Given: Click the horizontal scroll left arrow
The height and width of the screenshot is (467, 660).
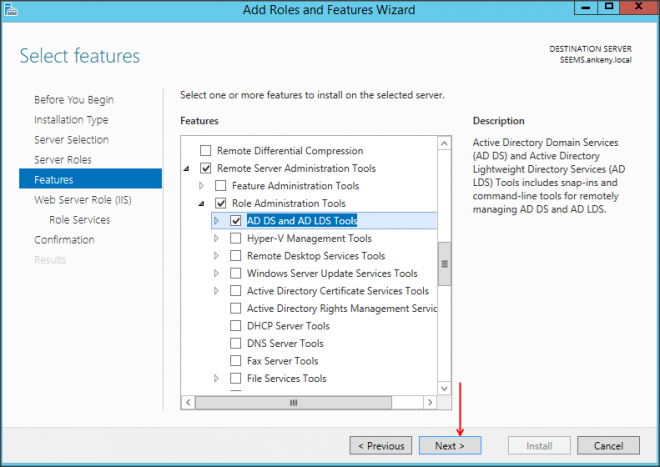Looking at the screenshot, I should (187, 403).
